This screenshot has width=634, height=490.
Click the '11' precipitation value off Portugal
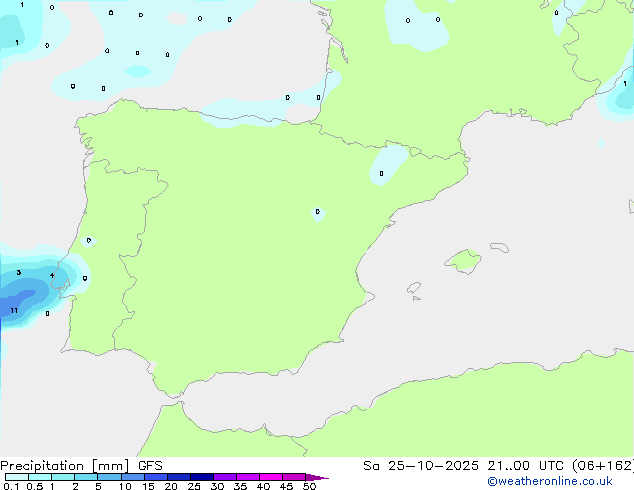point(14,310)
